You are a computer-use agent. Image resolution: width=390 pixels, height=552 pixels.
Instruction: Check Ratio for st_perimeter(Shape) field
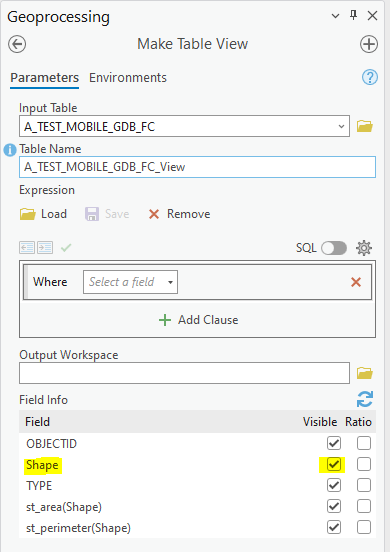click(364, 527)
